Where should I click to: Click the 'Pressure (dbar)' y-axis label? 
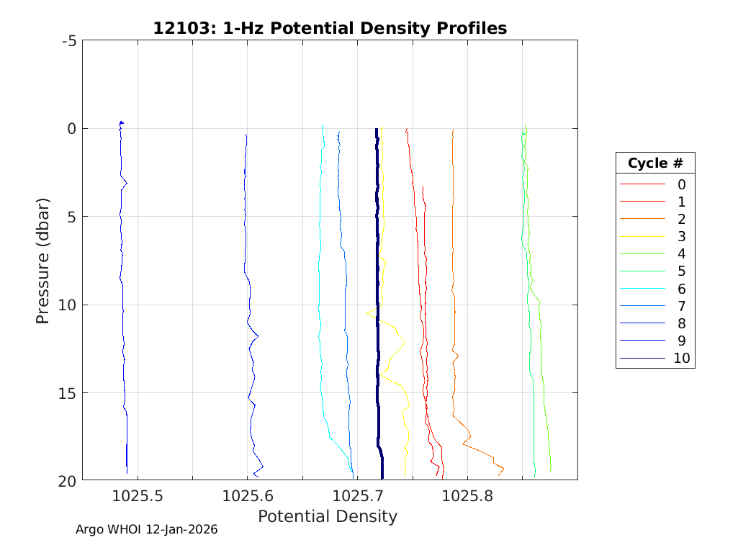[x=43, y=260]
